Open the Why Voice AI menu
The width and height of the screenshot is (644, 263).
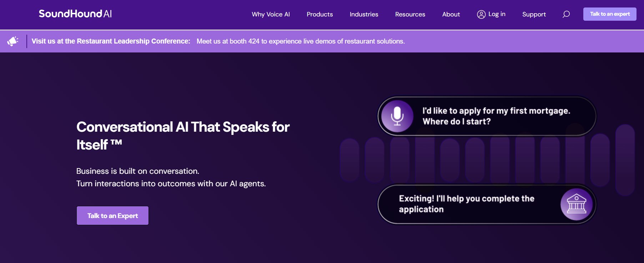tap(271, 14)
